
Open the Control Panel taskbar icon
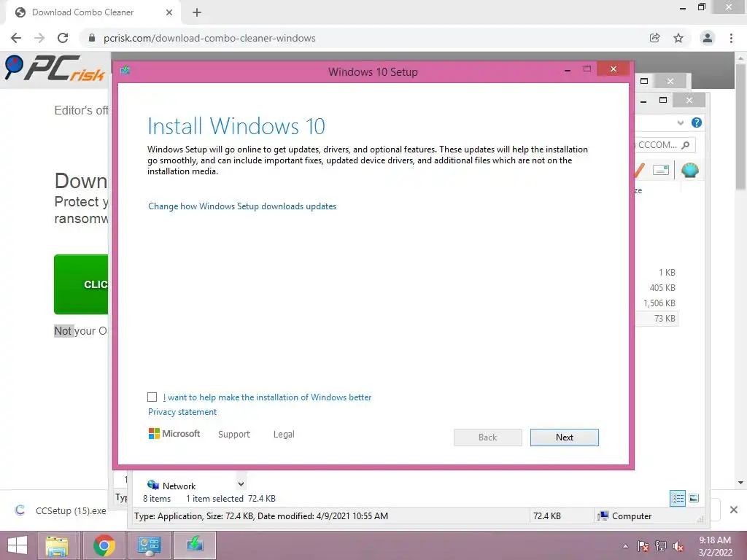150,545
